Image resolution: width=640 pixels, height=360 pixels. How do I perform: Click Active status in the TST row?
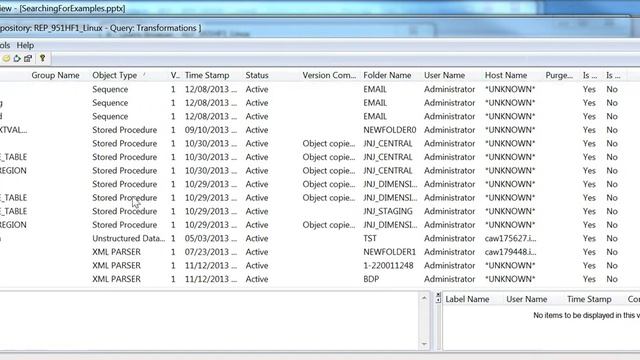[x=257, y=238]
